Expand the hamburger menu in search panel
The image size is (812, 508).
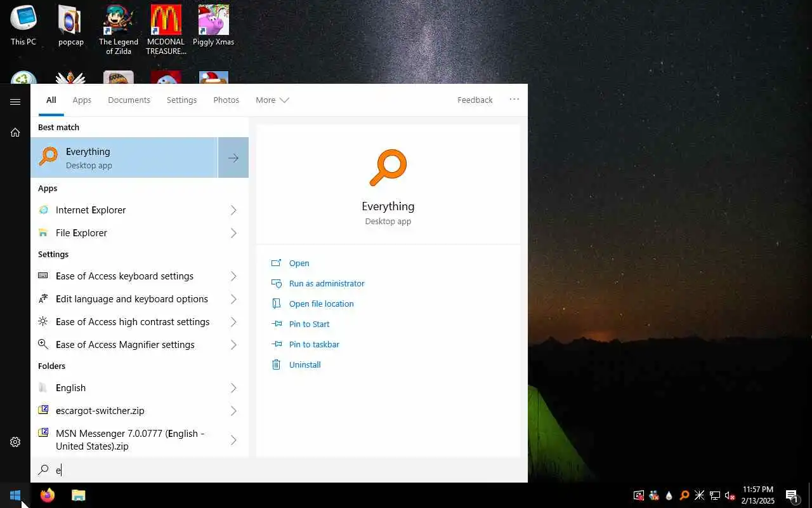[15, 102]
